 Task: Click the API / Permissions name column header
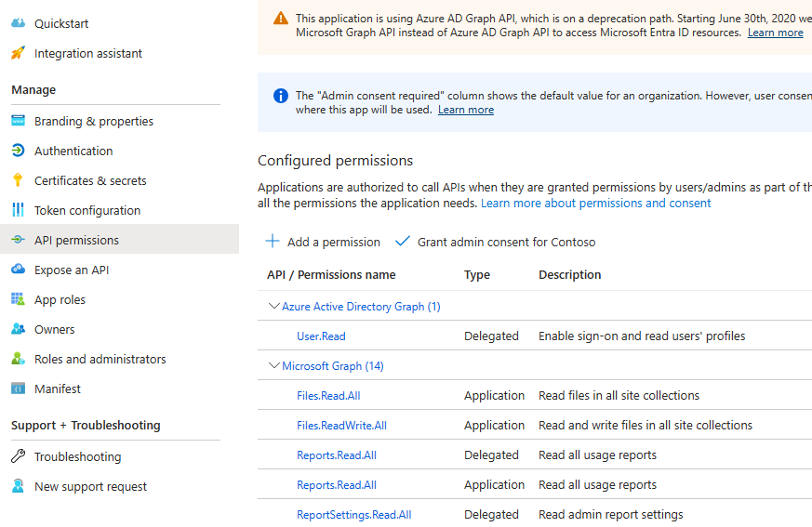[331, 275]
